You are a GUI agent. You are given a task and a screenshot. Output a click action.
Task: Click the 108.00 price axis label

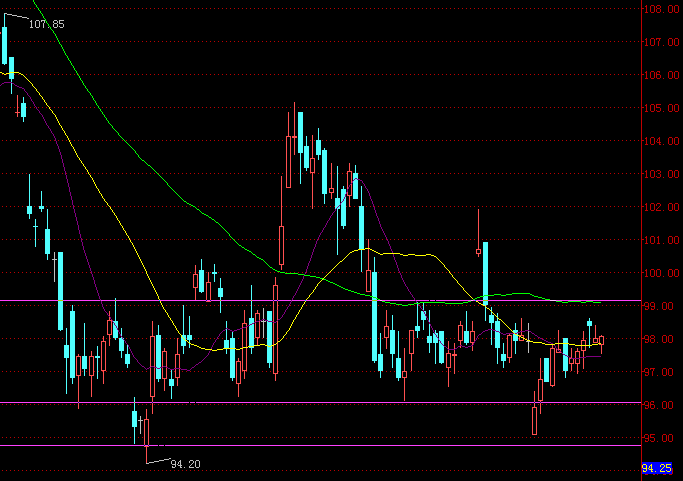point(661,9)
